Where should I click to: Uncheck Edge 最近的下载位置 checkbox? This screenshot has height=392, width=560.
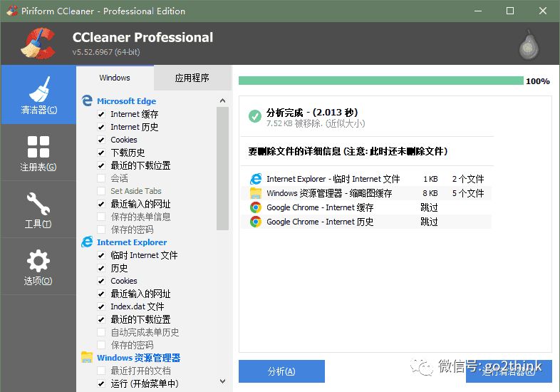tap(101, 165)
